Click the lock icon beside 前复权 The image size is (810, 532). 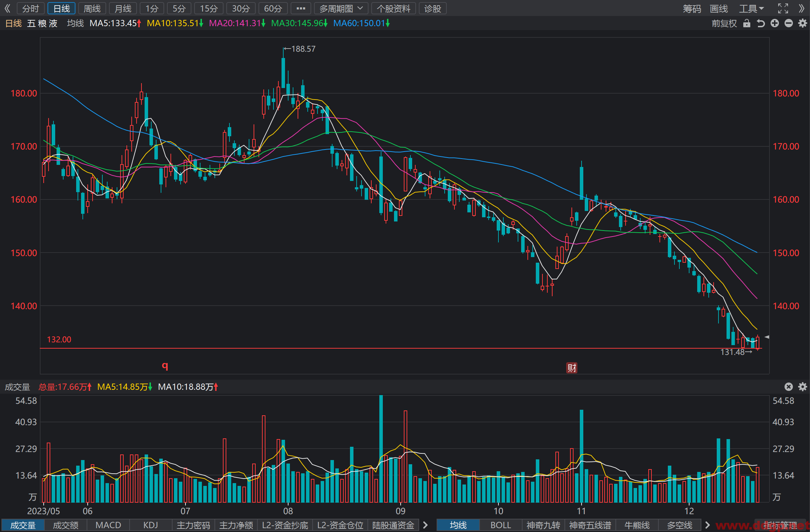point(747,23)
